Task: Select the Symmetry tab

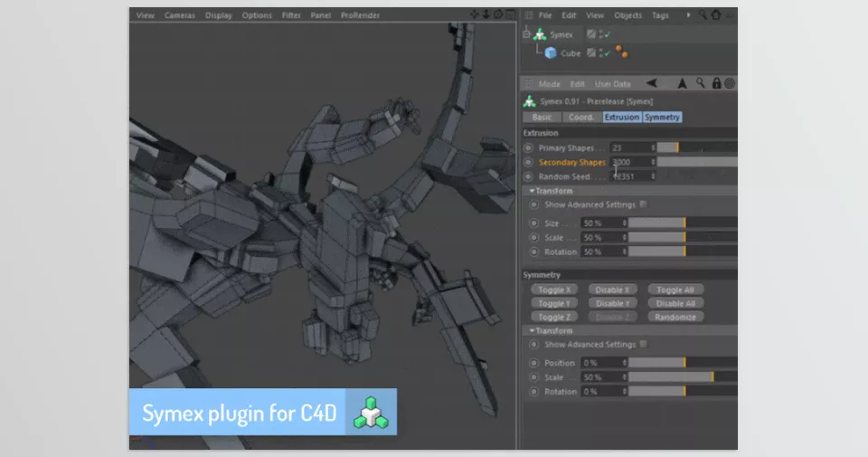Action: (662, 118)
